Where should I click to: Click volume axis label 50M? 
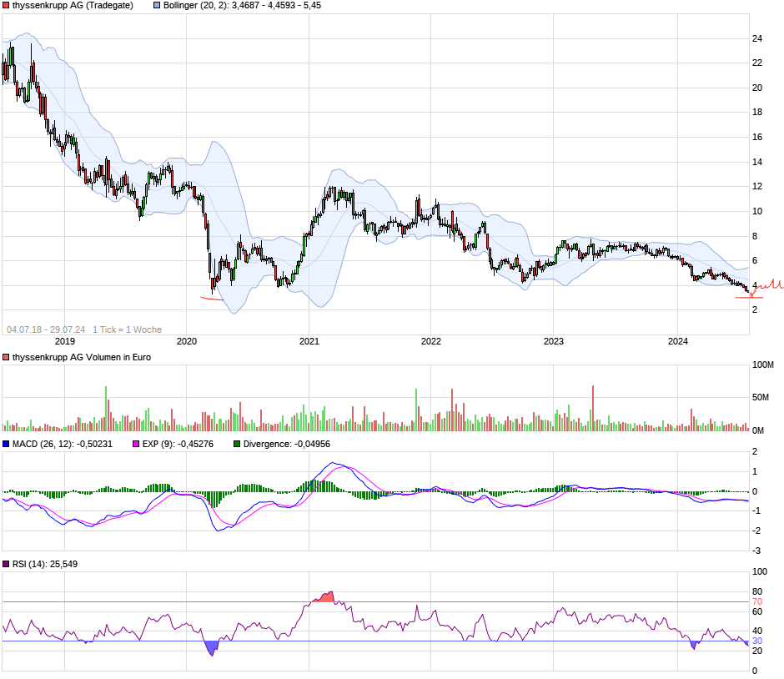(761, 397)
